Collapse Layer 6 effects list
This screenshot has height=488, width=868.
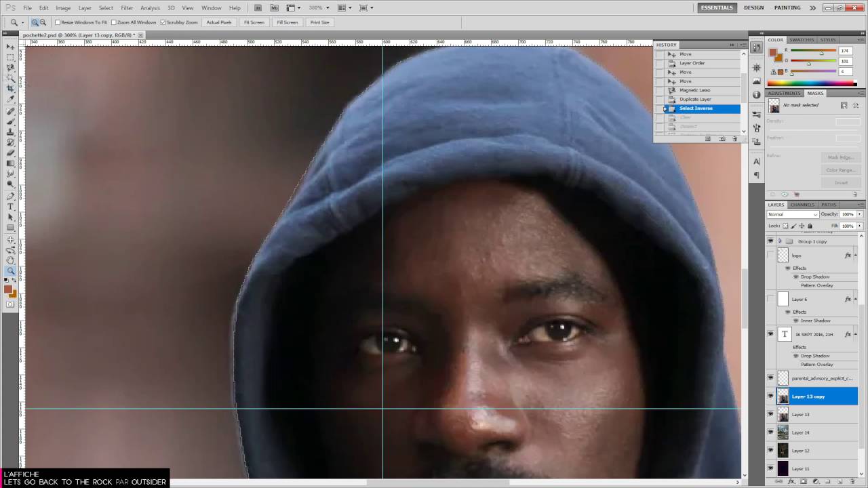click(x=856, y=299)
